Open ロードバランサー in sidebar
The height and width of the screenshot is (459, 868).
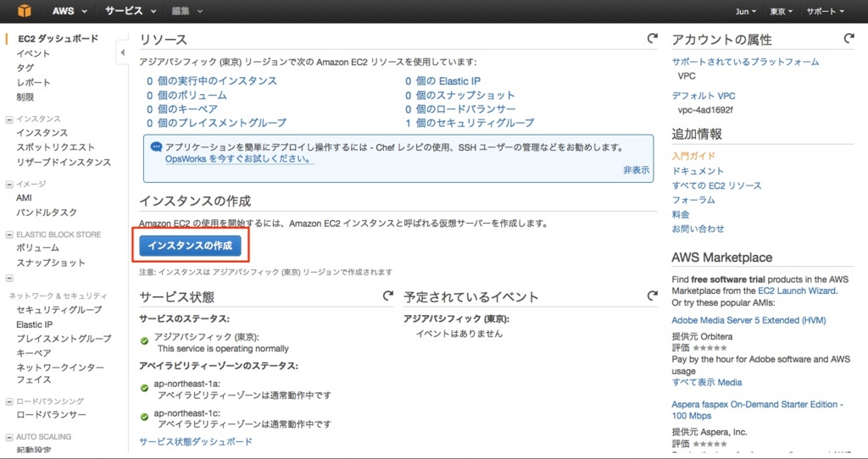tap(51, 415)
